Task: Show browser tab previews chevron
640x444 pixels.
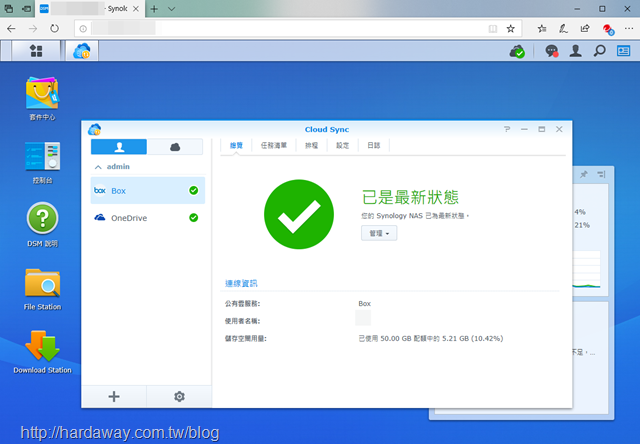Action: pos(171,9)
